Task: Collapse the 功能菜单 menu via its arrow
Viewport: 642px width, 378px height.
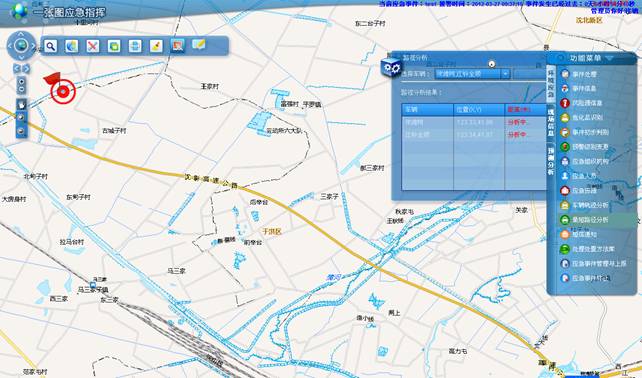Action: point(610,59)
